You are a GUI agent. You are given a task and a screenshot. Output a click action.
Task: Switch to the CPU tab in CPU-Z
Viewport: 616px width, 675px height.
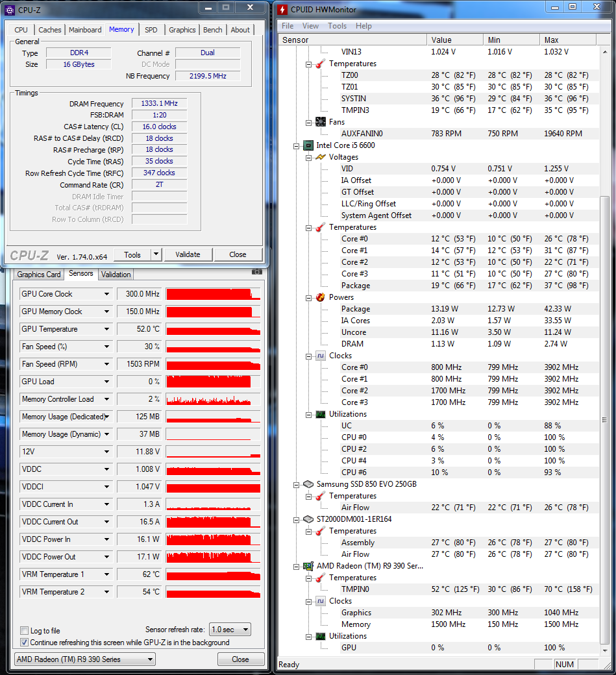[x=21, y=30]
